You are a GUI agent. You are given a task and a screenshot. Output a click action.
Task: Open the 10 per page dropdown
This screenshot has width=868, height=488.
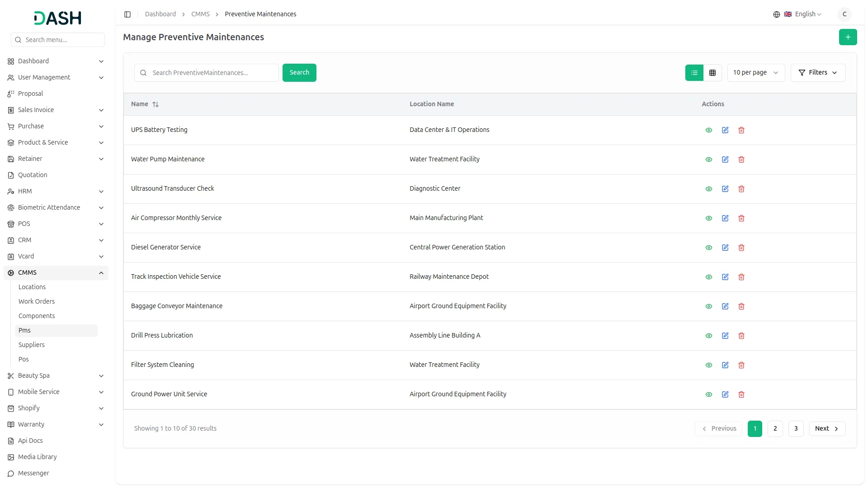[755, 73]
